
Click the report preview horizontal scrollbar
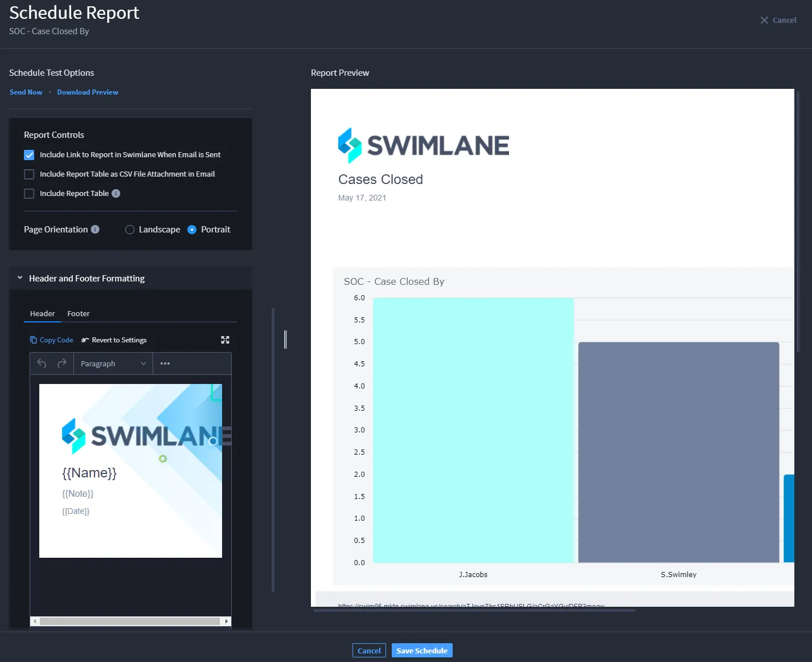pyautogui.click(x=474, y=610)
